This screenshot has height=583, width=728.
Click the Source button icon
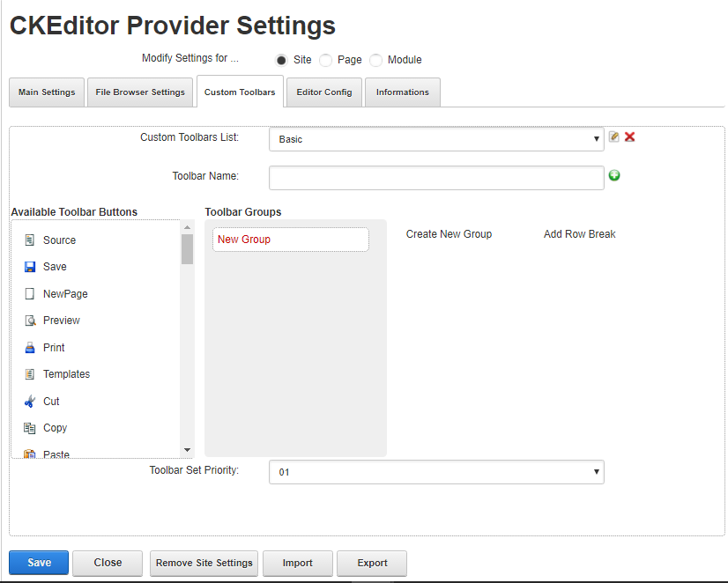[x=30, y=240]
